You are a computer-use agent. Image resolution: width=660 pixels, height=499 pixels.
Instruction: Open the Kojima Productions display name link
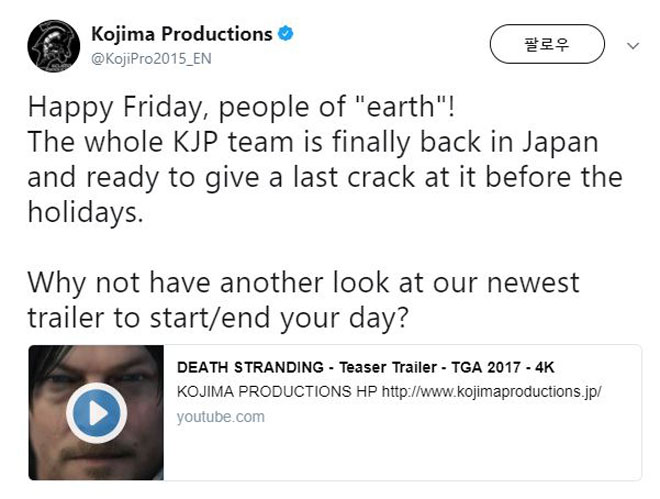click(182, 34)
